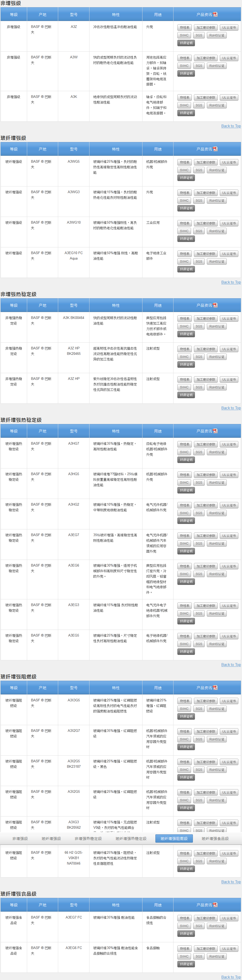Viewport: 242px width, 980px height.
Task: View UL认证书 for model A3K
Action: pos(229,98)
